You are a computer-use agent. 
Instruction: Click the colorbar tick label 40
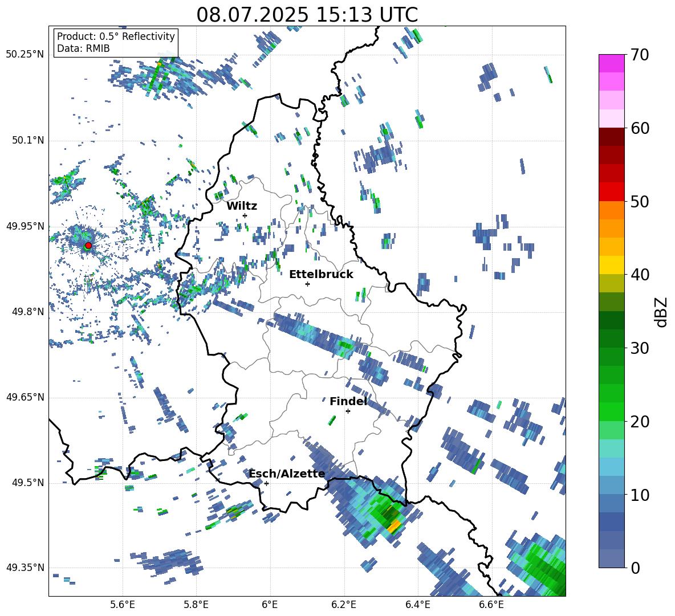tap(640, 275)
